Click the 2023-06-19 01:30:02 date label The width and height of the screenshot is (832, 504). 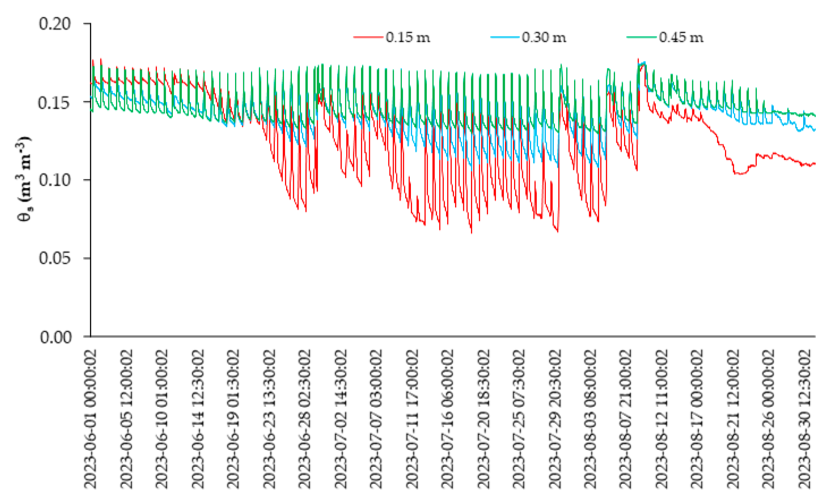[233, 419]
